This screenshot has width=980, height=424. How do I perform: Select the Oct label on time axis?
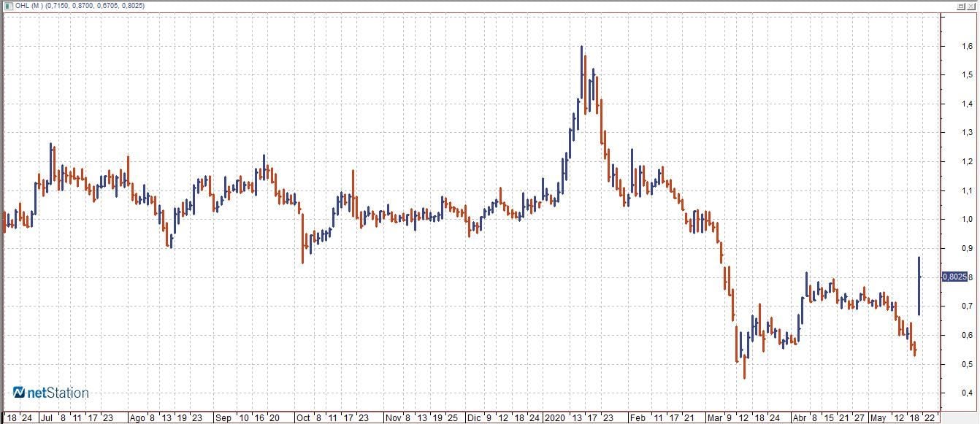point(303,418)
